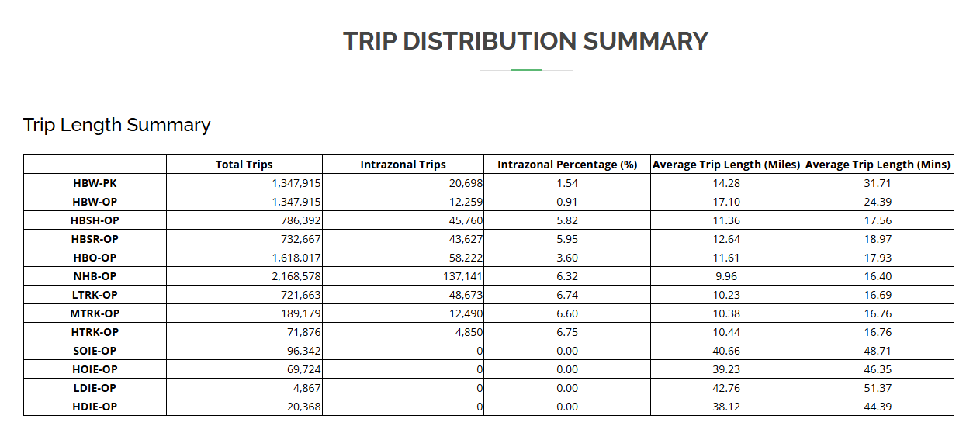This screenshot has width=980, height=433.
Task: Click the Trip Distribution Summary title
Action: [525, 41]
